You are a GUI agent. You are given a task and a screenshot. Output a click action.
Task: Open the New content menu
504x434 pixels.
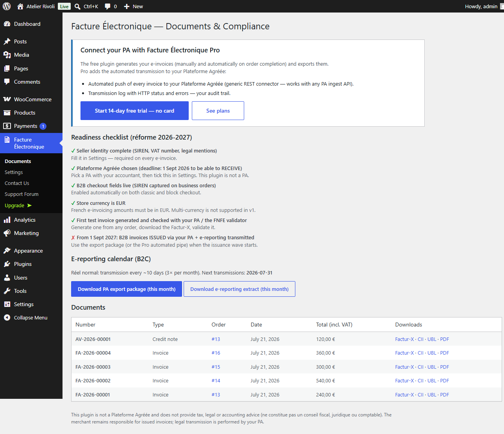[x=133, y=6]
